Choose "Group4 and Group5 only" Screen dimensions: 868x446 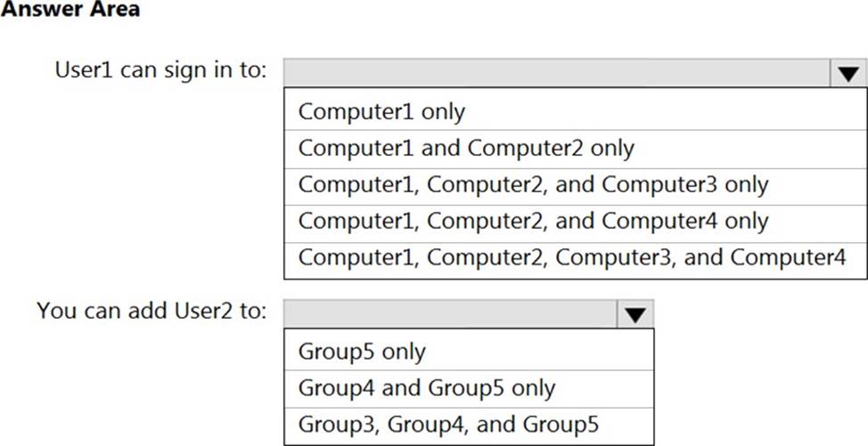[x=426, y=387]
